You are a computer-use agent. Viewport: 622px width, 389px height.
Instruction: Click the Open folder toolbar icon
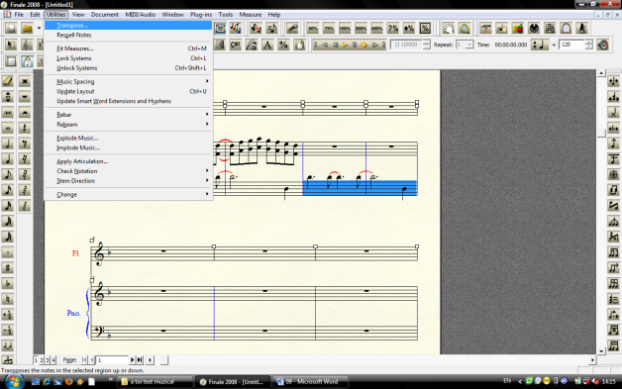click(x=27, y=29)
